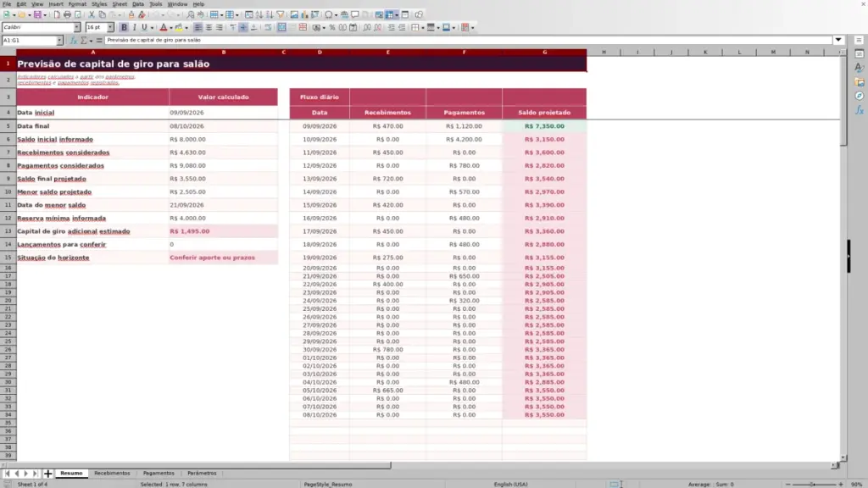The width and height of the screenshot is (868, 488).
Task: Expand the formula bar arrow
Action: [x=838, y=40]
